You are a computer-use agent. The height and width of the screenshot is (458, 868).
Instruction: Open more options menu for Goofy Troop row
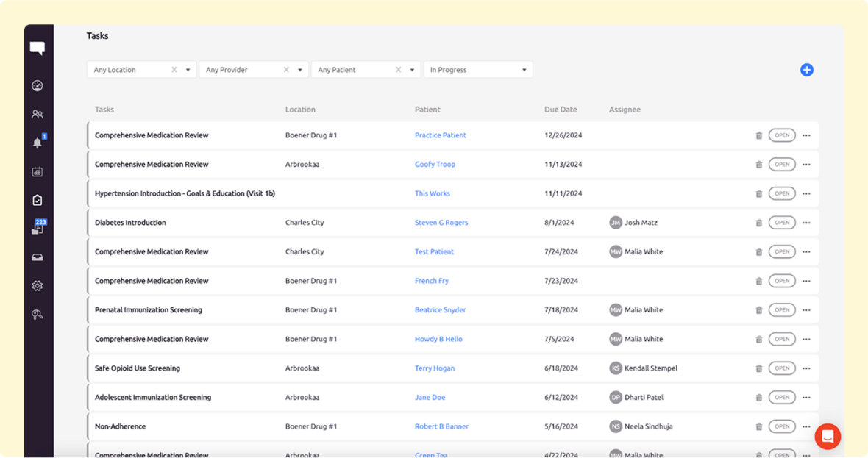806,165
